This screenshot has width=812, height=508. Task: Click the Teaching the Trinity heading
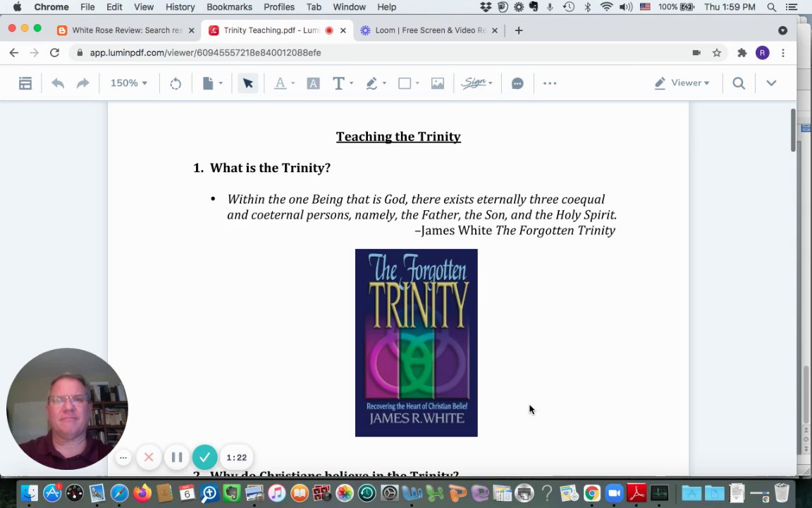[398, 136]
